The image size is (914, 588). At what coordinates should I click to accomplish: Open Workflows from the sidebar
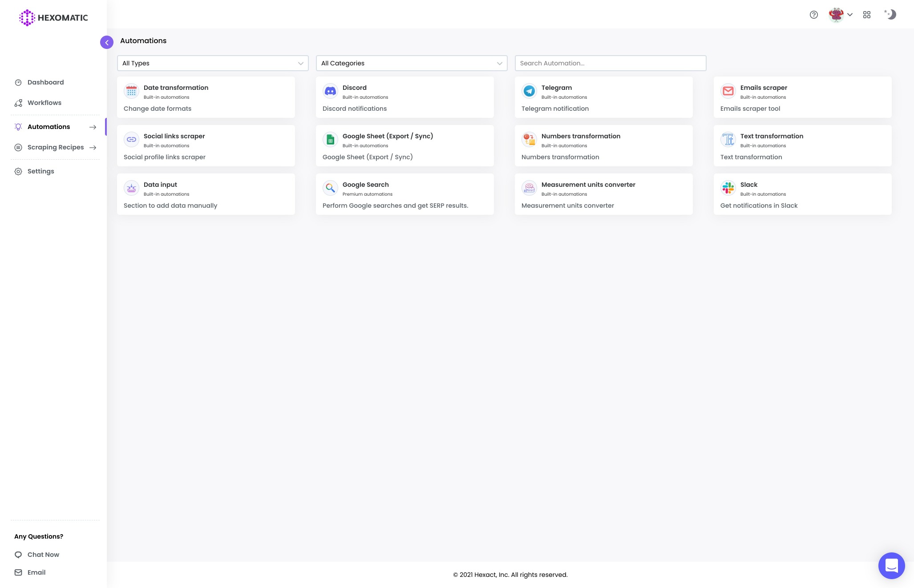[x=44, y=103]
